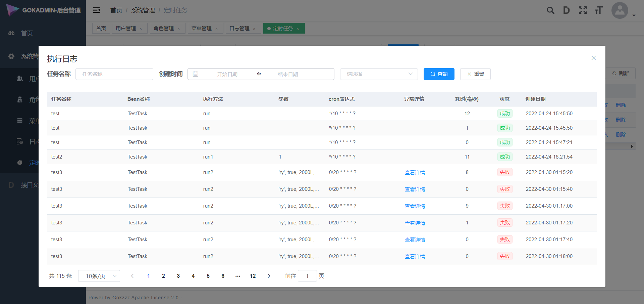Image resolution: width=644 pixels, height=304 pixels.
Task: Collapse sidebar with the hamburger icon
Action: click(97, 10)
